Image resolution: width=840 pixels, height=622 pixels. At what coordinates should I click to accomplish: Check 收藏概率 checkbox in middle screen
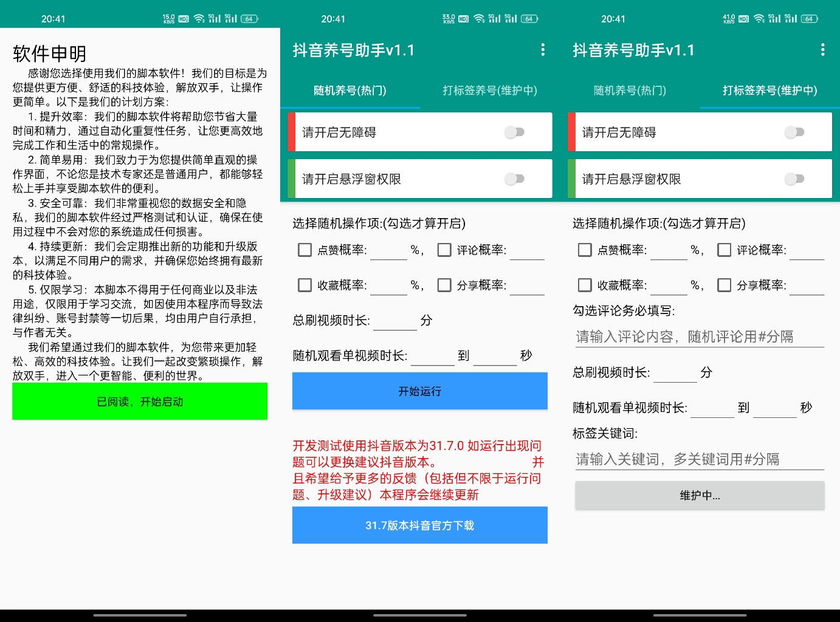(305, 285)
